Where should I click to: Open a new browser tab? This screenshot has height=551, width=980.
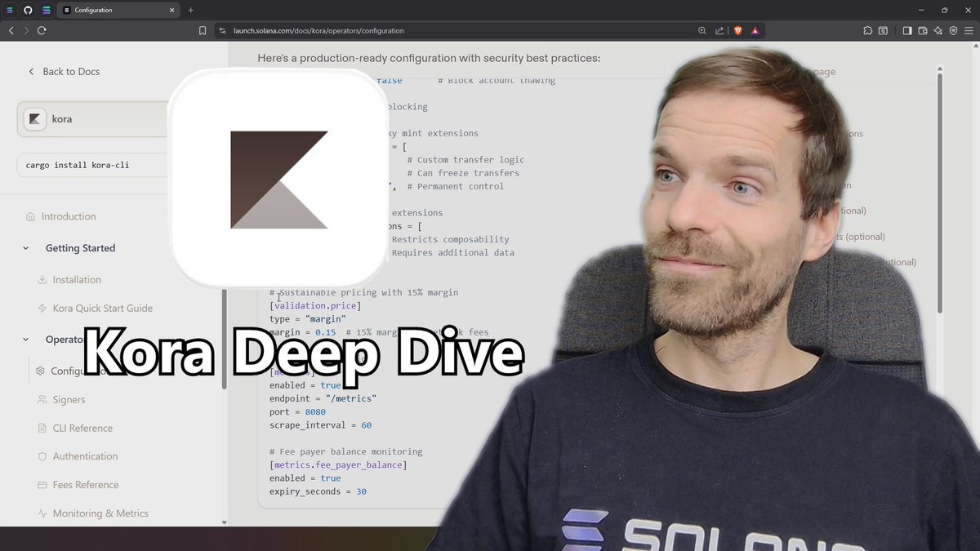click(190, 10)
